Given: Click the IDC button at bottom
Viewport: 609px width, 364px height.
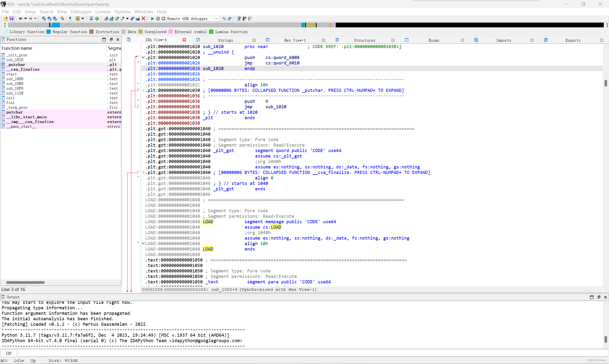Looking at the screenshot, I should [x=9, y=353].
